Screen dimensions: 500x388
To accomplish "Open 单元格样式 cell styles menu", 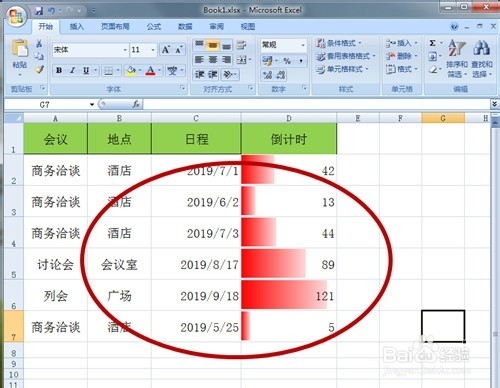I will tap(342, 69).
